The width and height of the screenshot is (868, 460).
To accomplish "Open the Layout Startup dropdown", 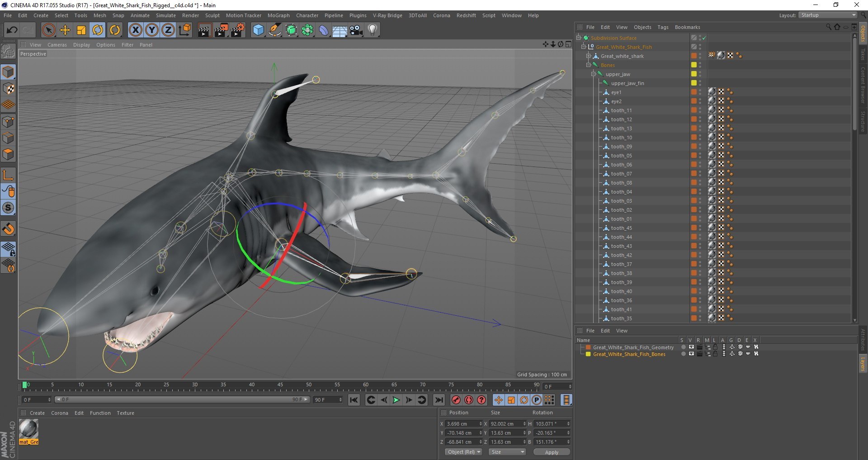I will coord(828,15).
